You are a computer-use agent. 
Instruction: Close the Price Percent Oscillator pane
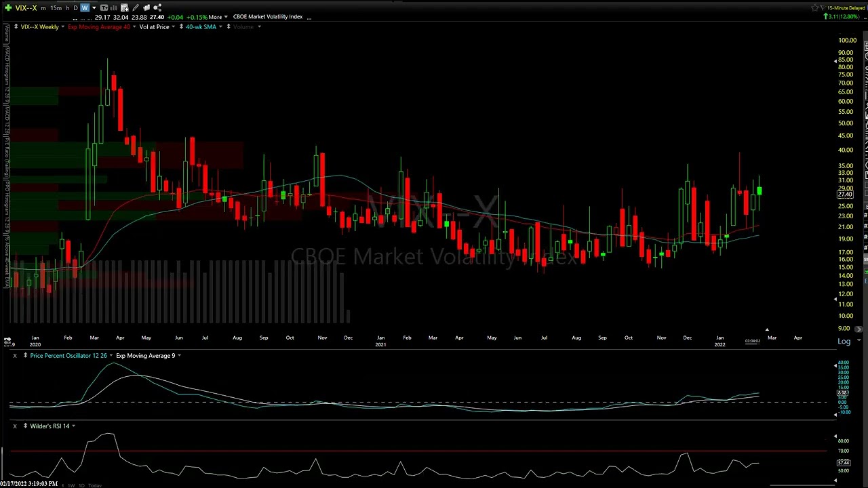[x=15, y=355]
